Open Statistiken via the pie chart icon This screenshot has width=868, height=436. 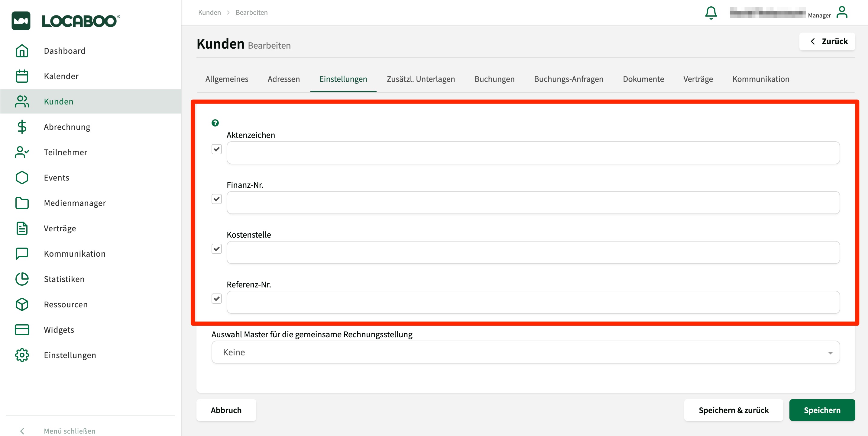pos(22,279)
